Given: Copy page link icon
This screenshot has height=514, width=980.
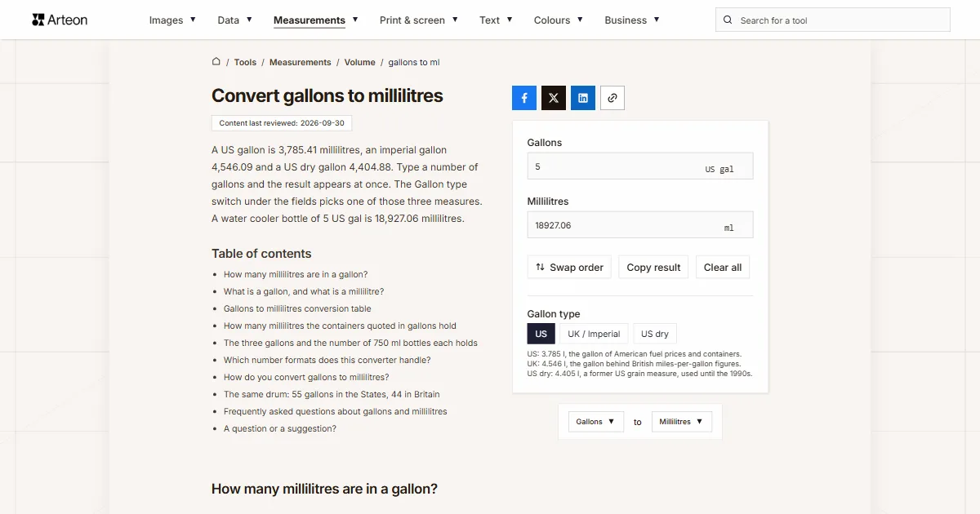Looking at the screenshot, I should click(x=612, y=98).
